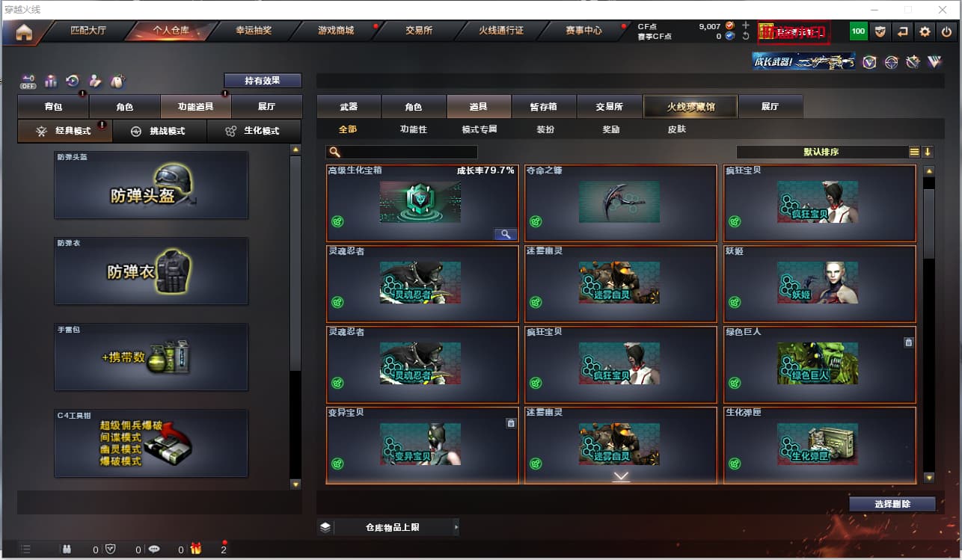The image size is (962, 560).
Task: Click the item search input field
Action: (402, 152)
